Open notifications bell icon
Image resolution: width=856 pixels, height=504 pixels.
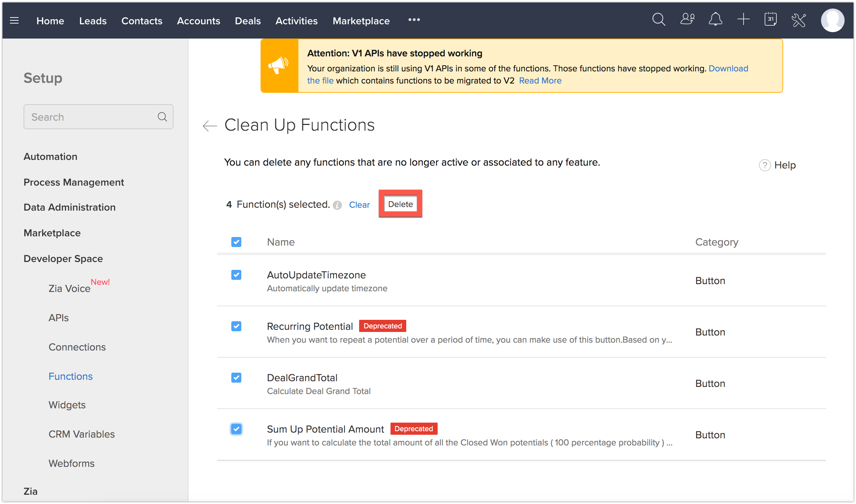(715, 19)
